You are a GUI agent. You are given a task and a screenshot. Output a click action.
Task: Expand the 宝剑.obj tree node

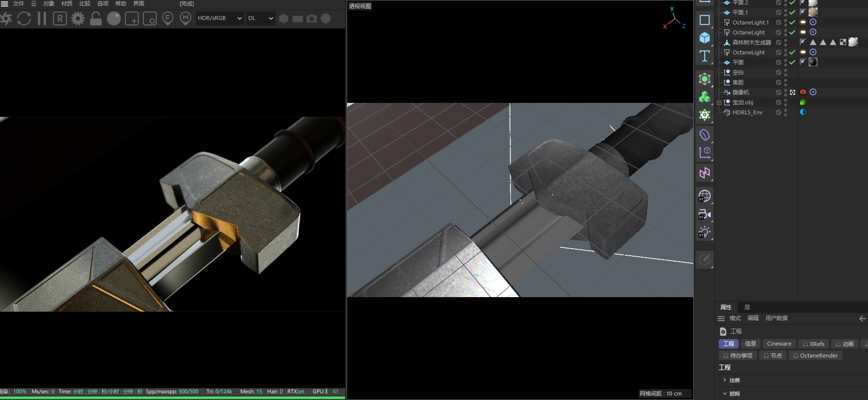click(719, 102)
